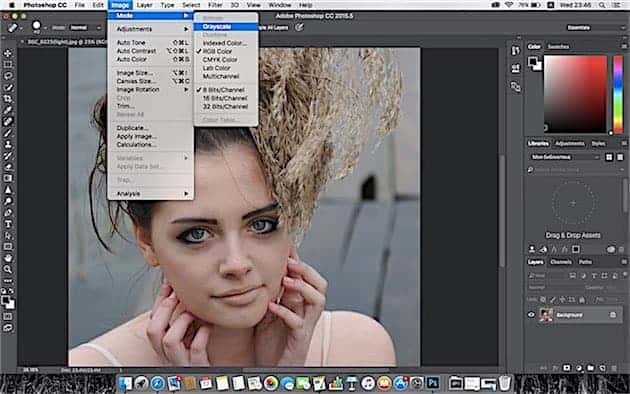Click the rainbow hue slider strip
Screen dimensions: 630x394
pyautogui.click(x=618, y=94)
